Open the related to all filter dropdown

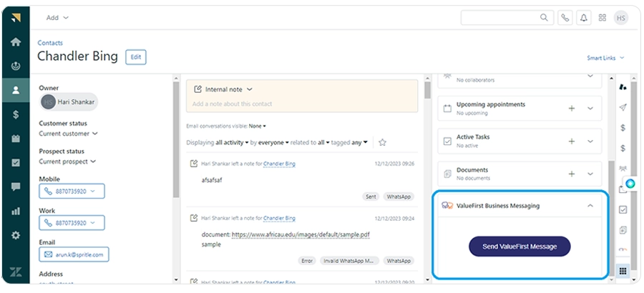click(x=323, y=142)
